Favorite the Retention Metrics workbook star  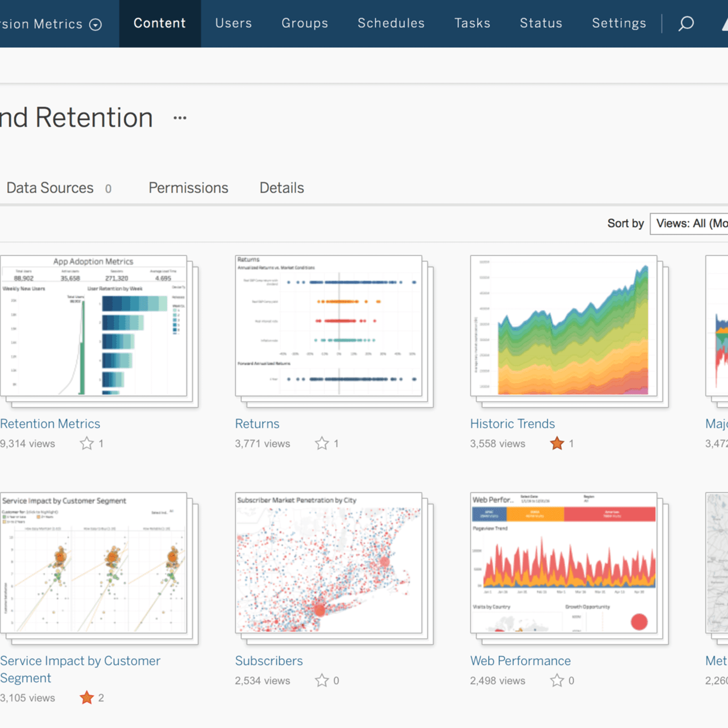[x=86, y=443]
